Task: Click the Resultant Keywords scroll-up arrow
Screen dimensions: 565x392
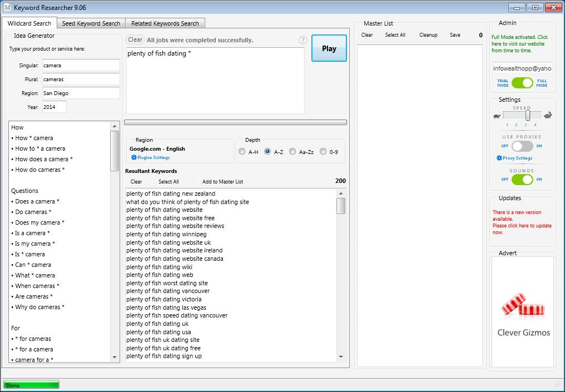Action: [x=341, y=193]
